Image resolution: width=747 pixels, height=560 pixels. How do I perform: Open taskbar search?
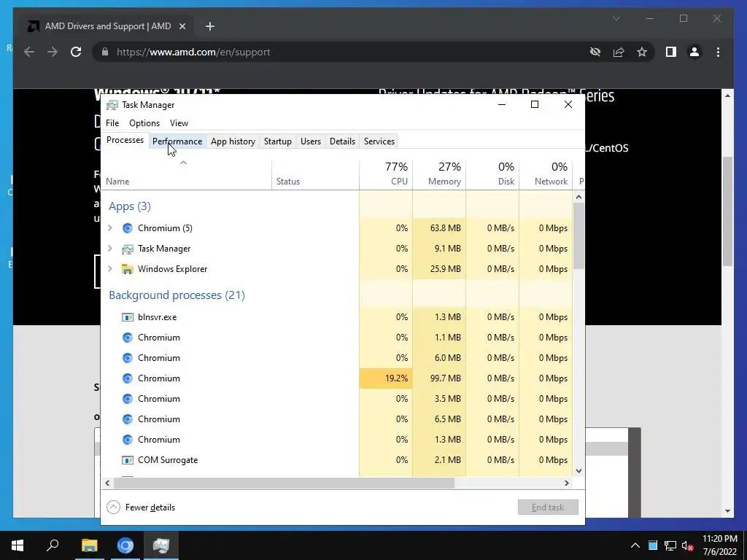pyautogui.click(x=53, y=545)
